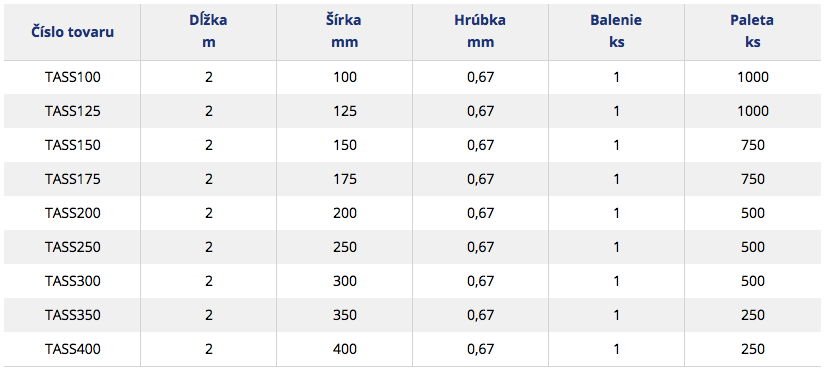Click pallet quantity 750 in TASS150 row
The width and height of the screenshot is (825, 371).
(x=753, y=145)
